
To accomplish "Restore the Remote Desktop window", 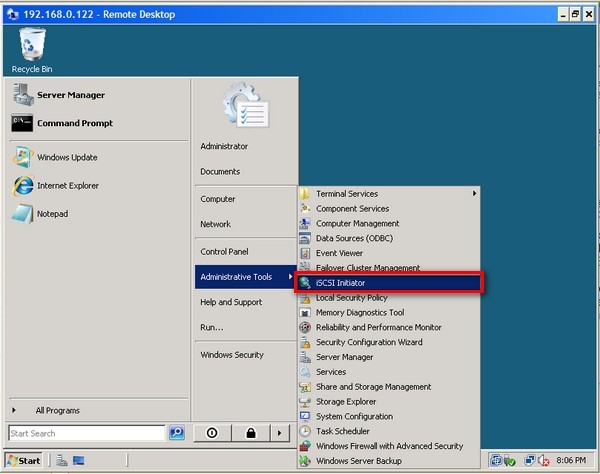I will [x=575, y=15].
